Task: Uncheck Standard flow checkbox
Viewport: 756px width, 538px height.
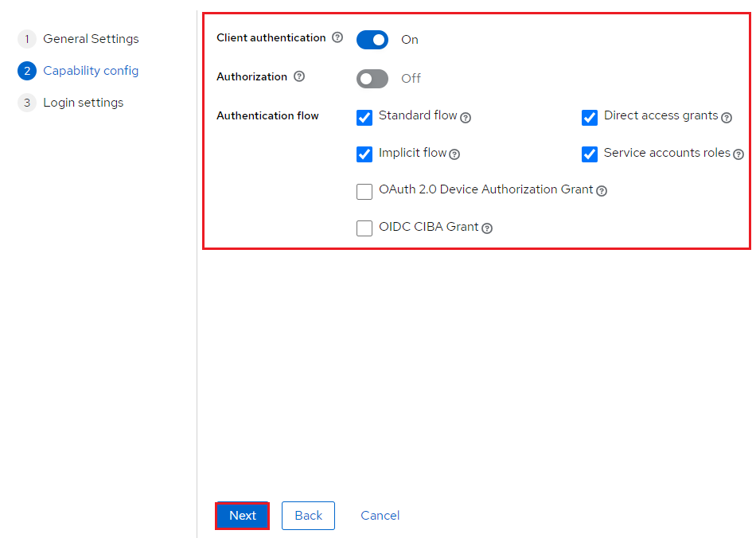Action: click(364, 118)
